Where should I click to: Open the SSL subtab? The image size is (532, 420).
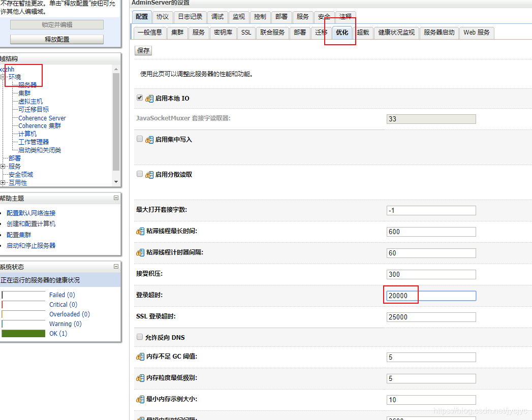tap(246, 32)
